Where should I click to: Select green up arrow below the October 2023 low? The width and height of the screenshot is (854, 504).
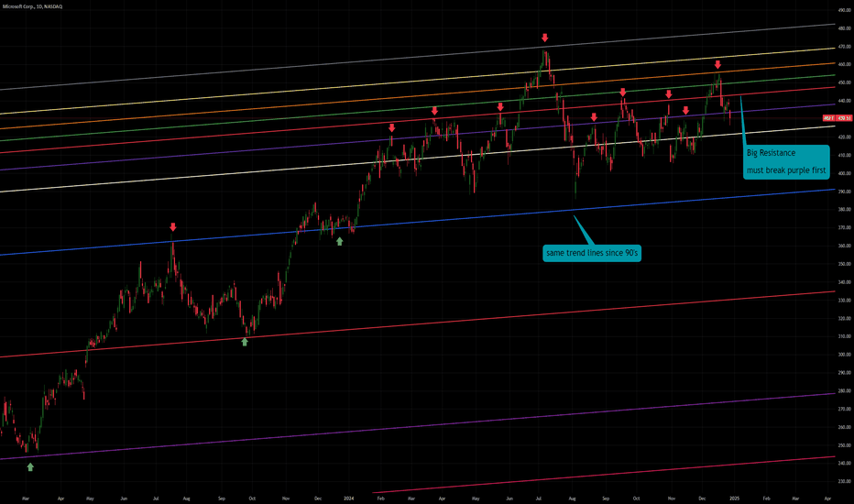tap(245, 342)
